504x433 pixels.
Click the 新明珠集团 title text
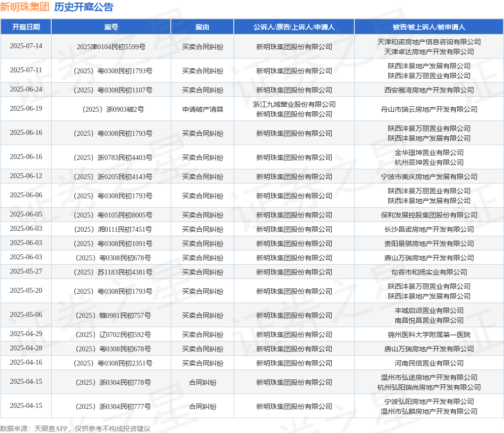(25, 7)
